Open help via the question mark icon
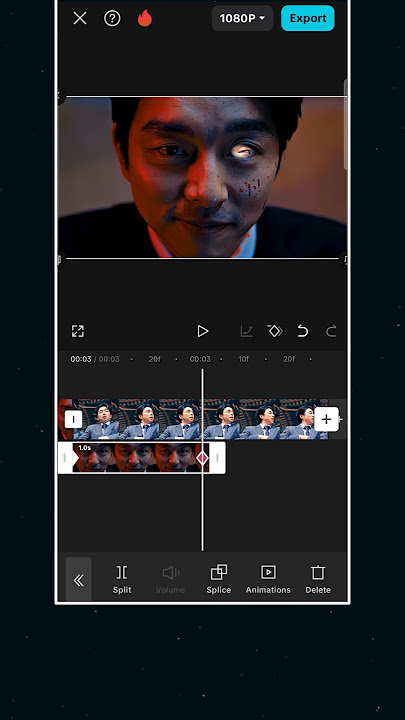This screenshot has width=405, height=720. [112, 18]
